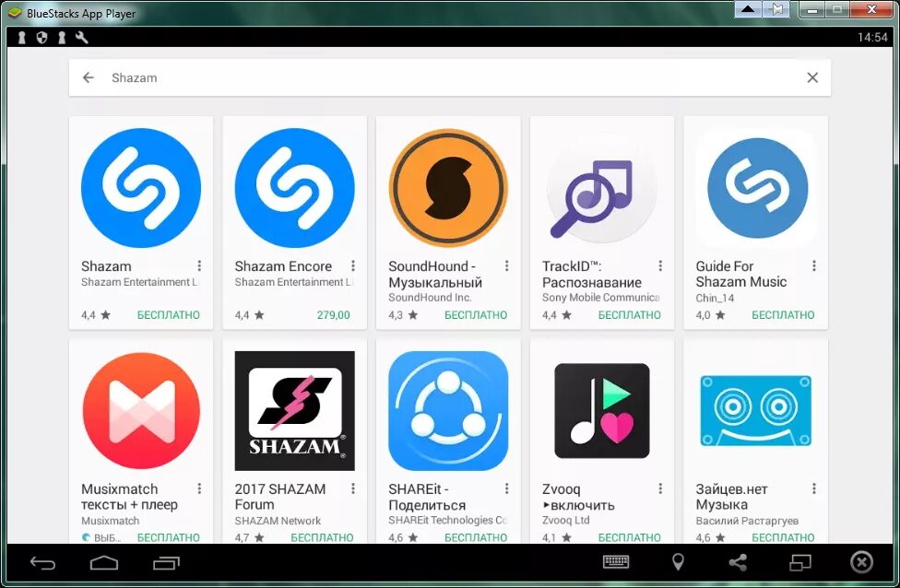Viewport: 900px width, 588px height.
Task: Open the overflow menu for Musixmatch
Action: tap(199, 488)
